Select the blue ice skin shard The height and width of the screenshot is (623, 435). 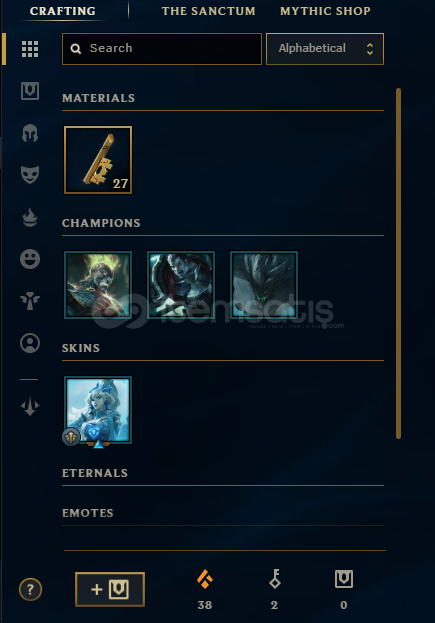pos(98,410)
